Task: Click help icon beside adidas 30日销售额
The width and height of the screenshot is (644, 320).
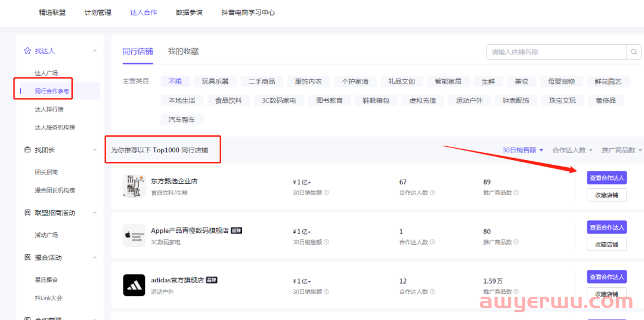Action: 326,291
